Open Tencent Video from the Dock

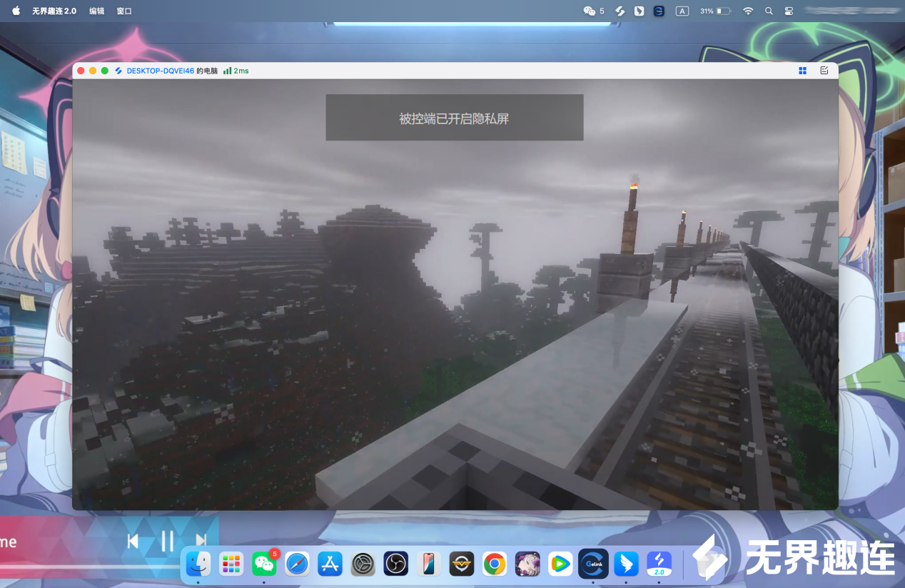coord(560,564)
